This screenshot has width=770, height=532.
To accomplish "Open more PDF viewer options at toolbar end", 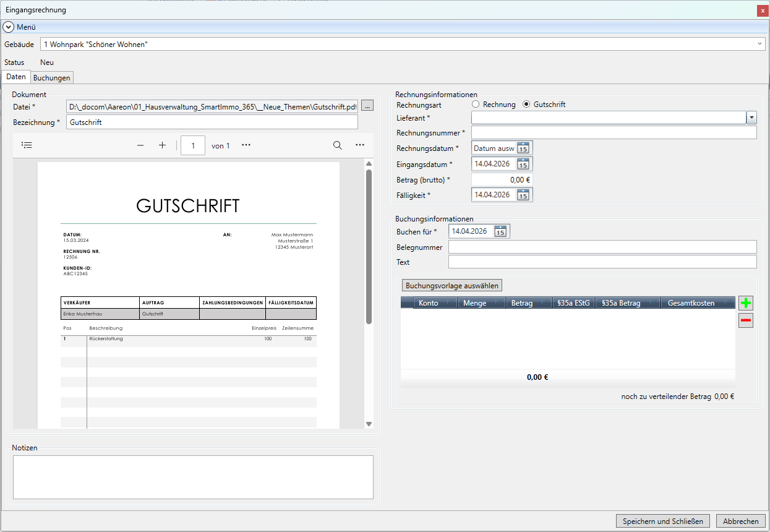I will click(x=360, y=145).
